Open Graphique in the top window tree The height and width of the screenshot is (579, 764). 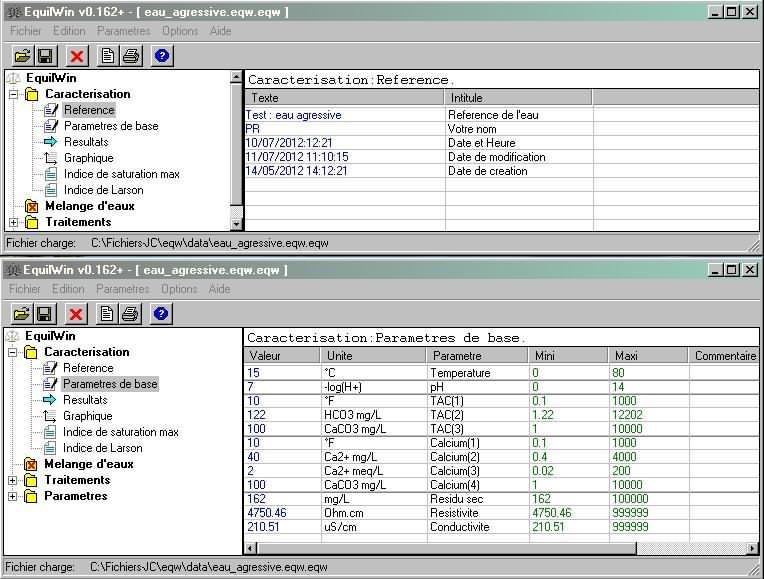click(89, 158)
